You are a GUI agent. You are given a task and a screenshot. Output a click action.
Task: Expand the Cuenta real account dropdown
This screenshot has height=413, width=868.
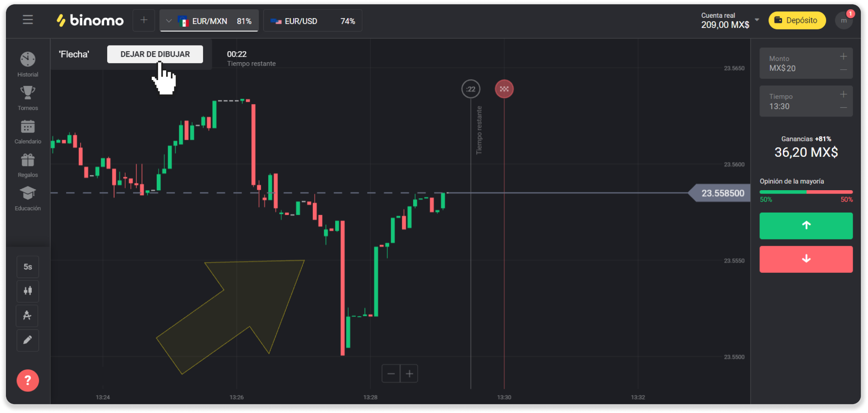757,20
